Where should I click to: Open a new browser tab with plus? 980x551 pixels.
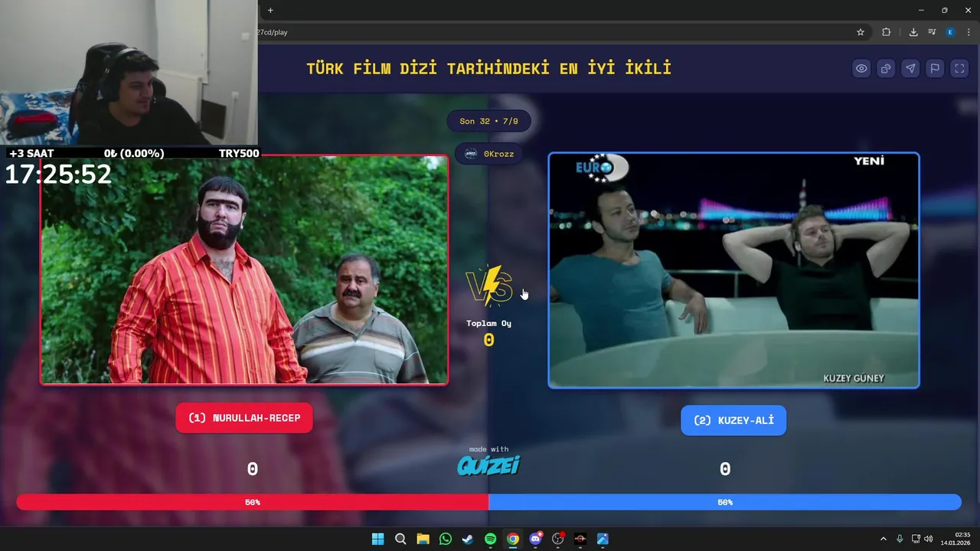click(270, 10)
